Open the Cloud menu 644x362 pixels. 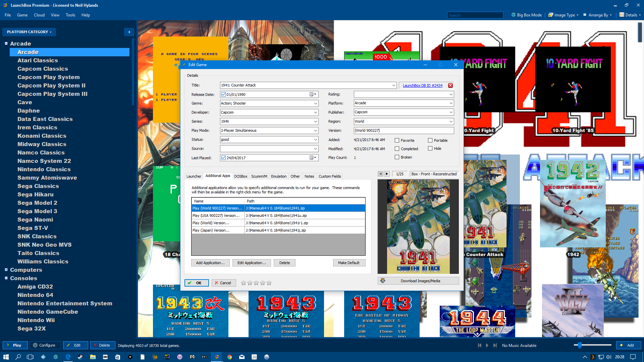click(x=39, y=15)
